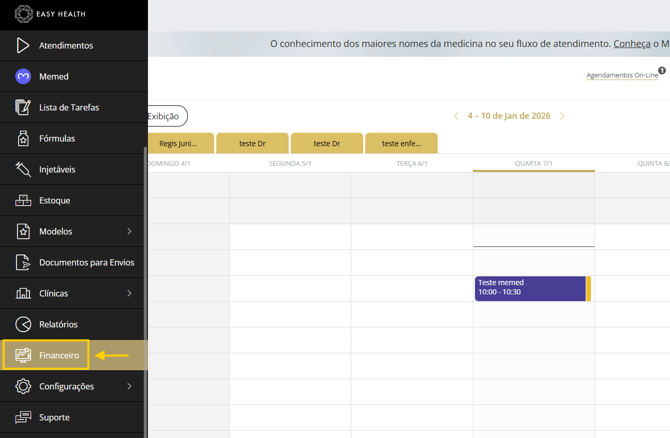This screenshot has width=670, height=438.
Task: Go to next week arrow
Action: click(562, 116)
